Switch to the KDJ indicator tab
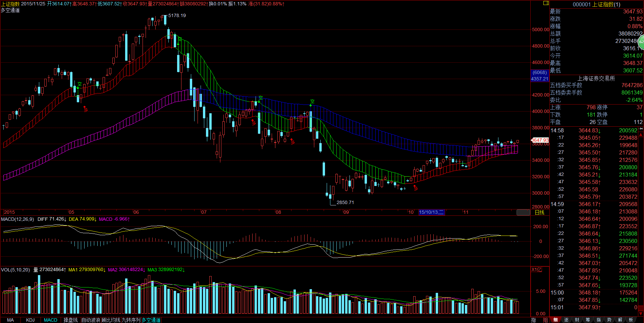This screenshot has height=323, width=644. (x=30, y=320)
